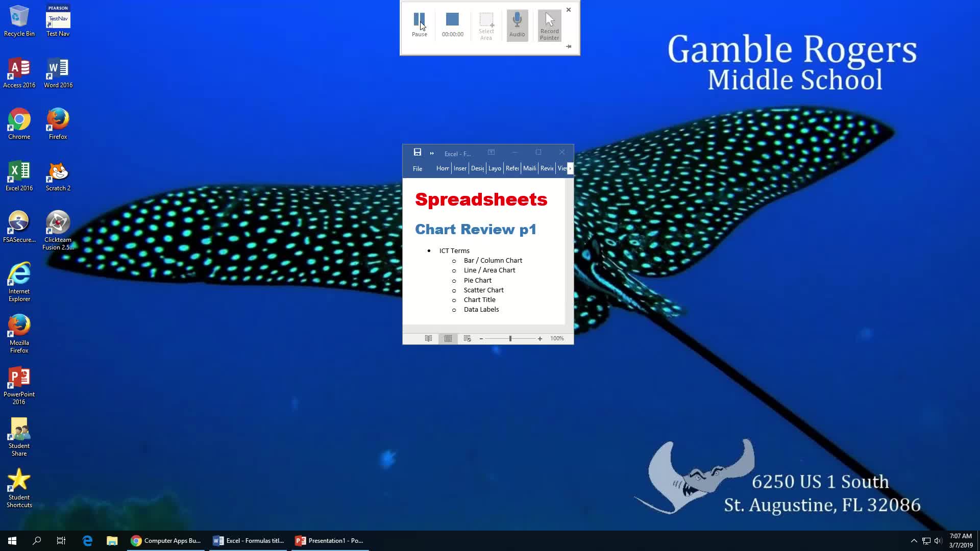Select the Chrome desktop icon
The image size is (980, 551).
(x=19, y=124)
